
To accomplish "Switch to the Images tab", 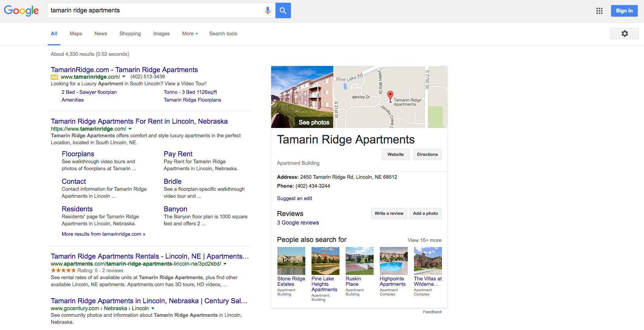I will 161,34.
